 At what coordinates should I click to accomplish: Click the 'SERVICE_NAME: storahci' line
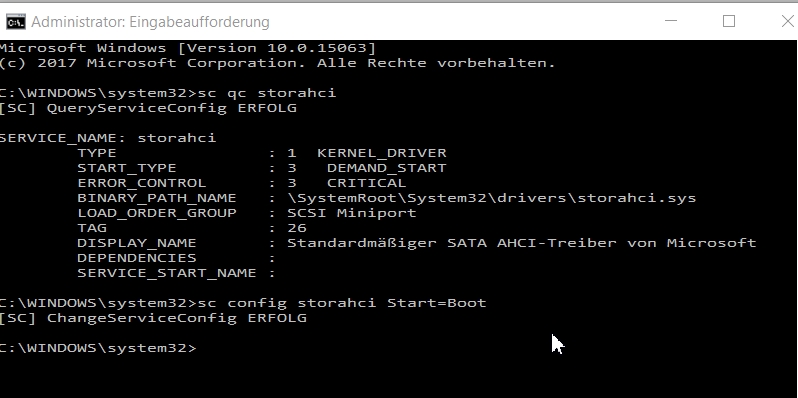tap(108, 138)
